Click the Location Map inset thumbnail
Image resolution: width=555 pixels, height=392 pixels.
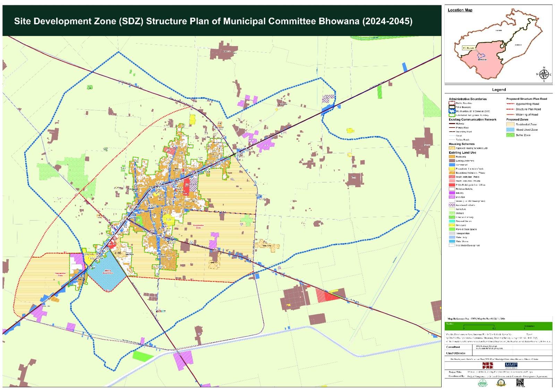click(498, 44)
